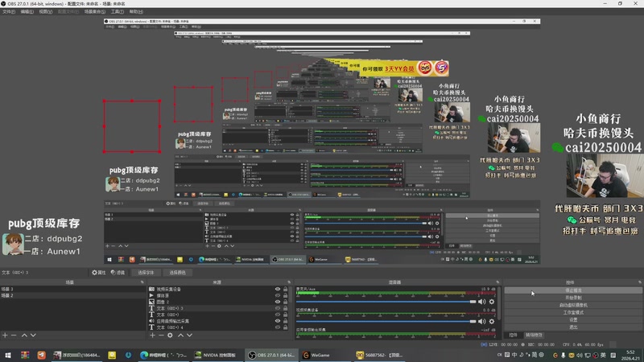Click 启动虚拟摄像机 virtual camera button
The width and height of the screenshot is (644, 362).
pyautogui.click(x=573, y=305)
